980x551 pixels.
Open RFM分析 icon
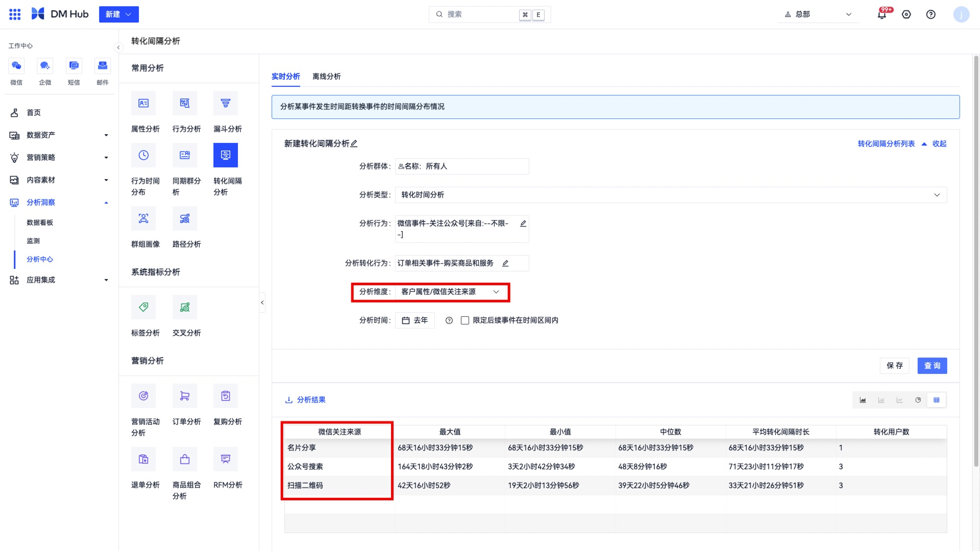226,459
